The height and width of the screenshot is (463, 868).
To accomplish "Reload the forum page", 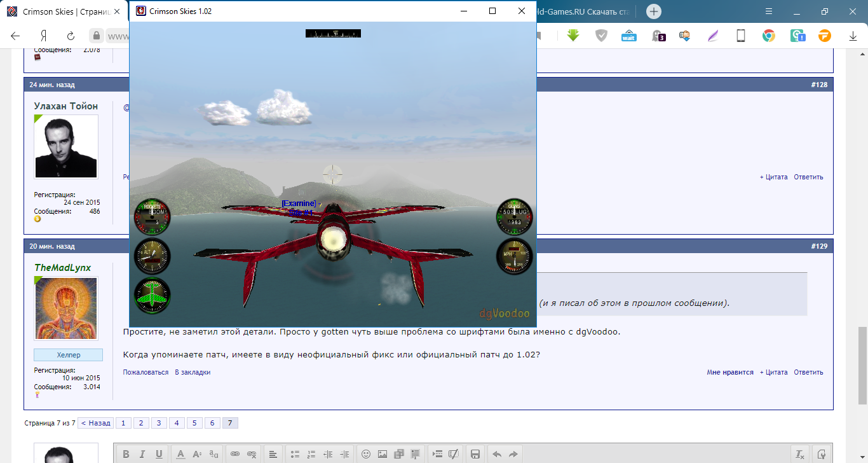I will point(71,36).
